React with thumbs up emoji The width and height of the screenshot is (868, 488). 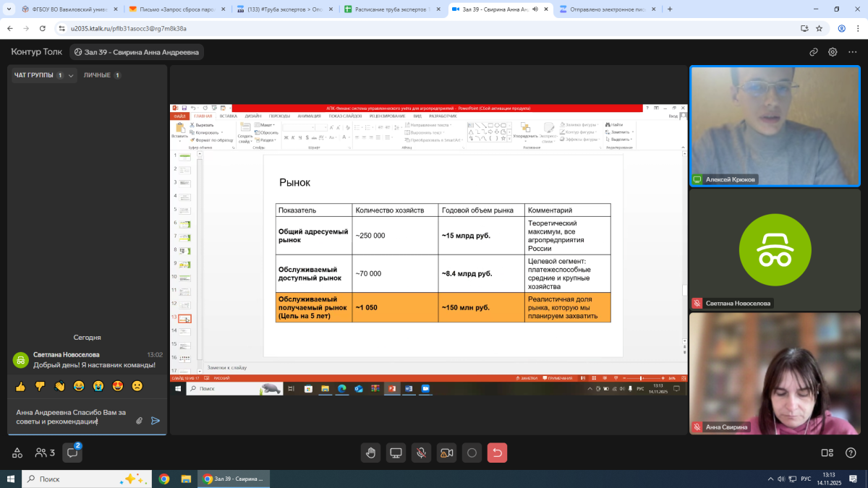[20, 386]
